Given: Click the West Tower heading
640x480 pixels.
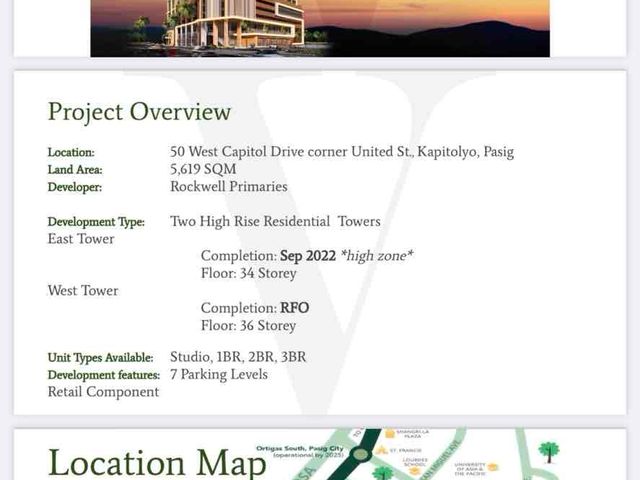Looking at the screenshot, I should [83, 291].
